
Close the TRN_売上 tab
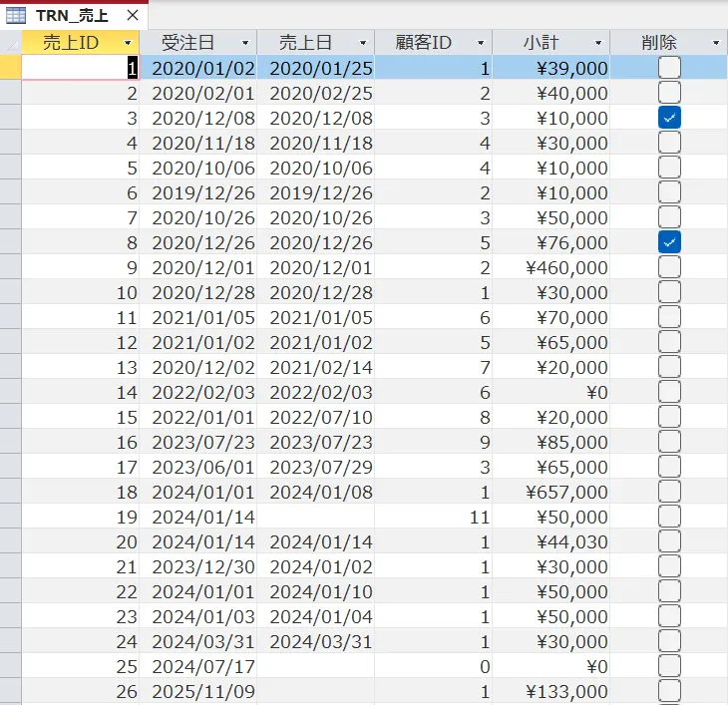[133, 16]
